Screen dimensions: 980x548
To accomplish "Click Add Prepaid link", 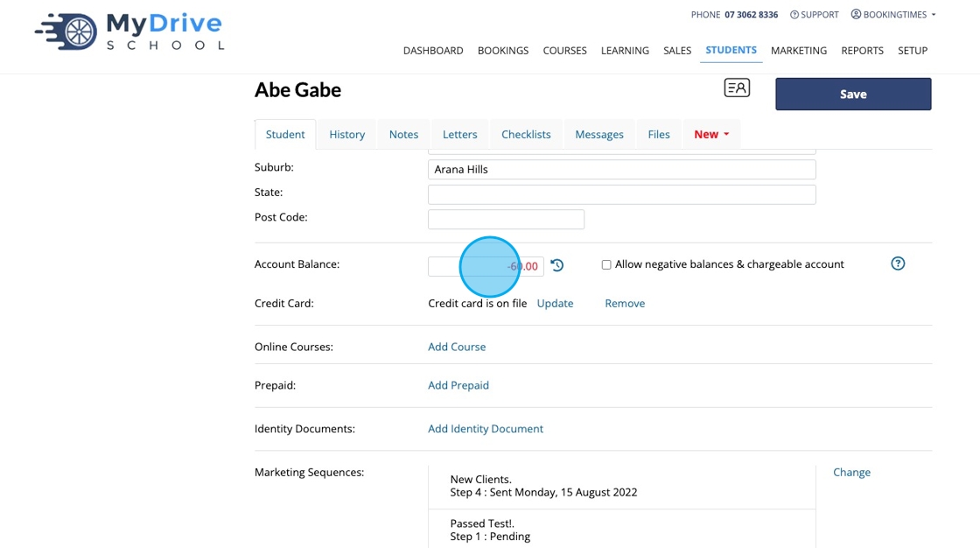I will [458, 385].
